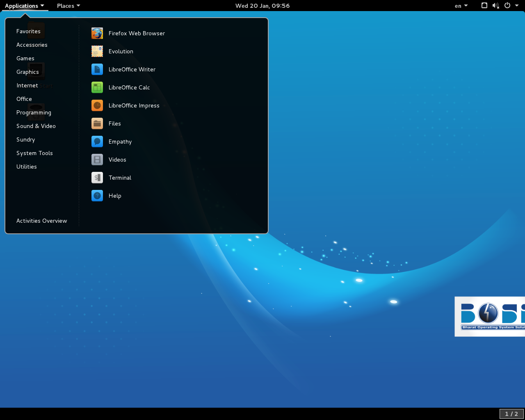Expand the system menu arrow beside power icon
This screenshot has width=525, height=420.
tap(517, 5)
